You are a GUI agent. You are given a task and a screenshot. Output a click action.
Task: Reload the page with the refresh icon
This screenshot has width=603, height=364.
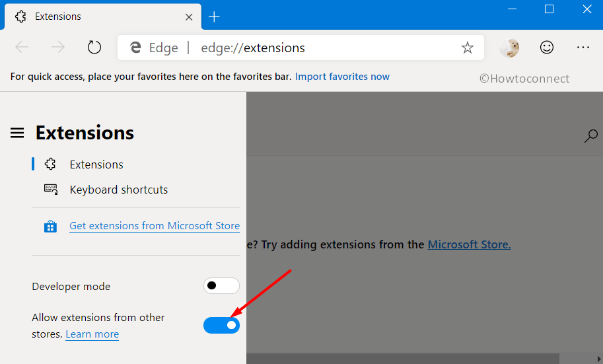coord(94,48)
